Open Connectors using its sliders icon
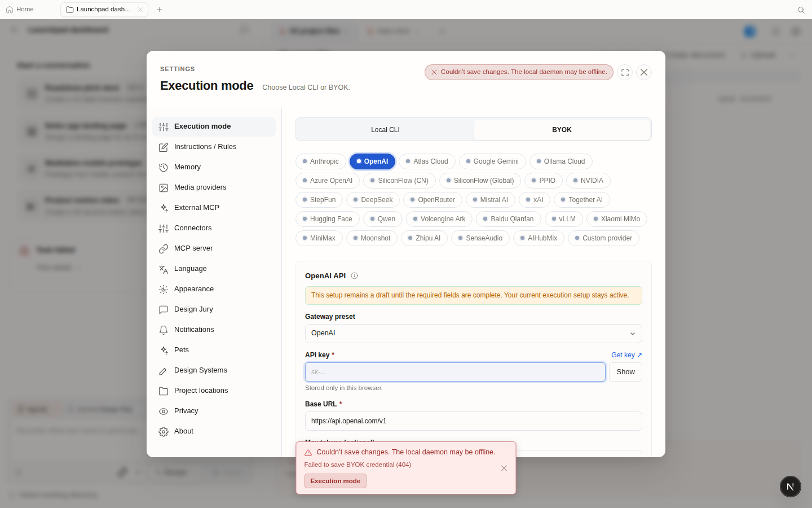The height and width of the screenshot is (508, 812). click(x=164, y=229)
